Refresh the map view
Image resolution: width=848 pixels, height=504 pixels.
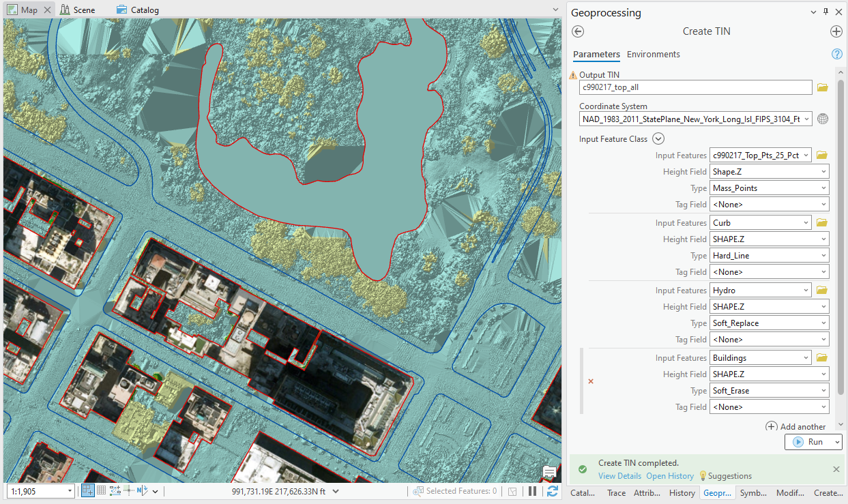click(x=553, y=491)
